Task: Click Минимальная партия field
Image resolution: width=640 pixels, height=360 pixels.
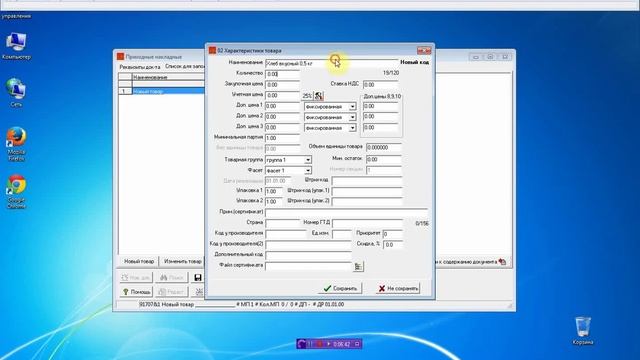Action: point(282,138)
